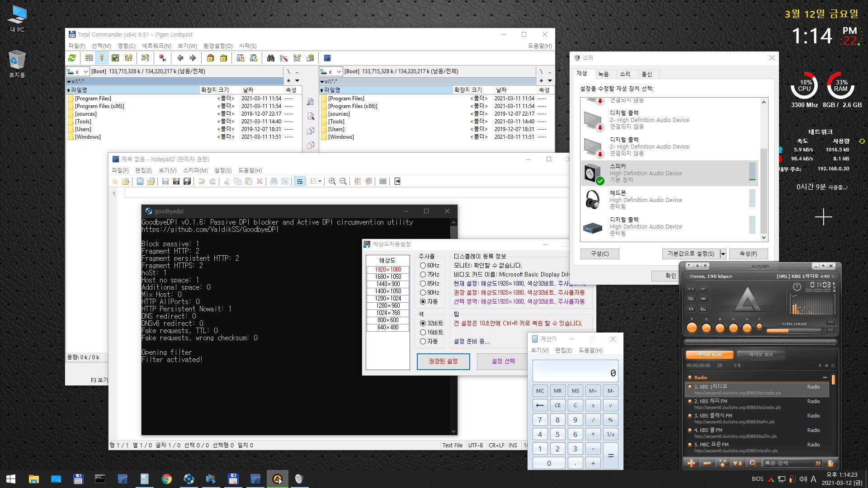Image resolution: width=868 pixels, height=488 pixels.
Task: Click AIMP play button
Action: click(692, 328)
